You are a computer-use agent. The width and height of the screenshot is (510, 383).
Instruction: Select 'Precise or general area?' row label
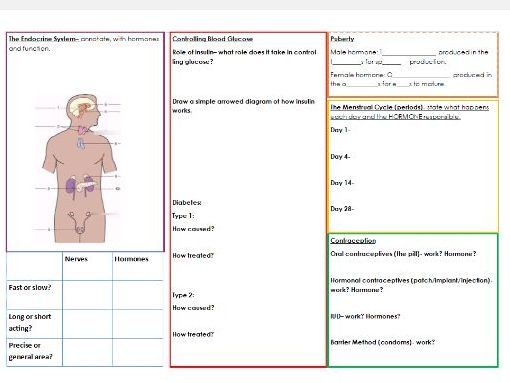pyautogui.click(x=30, y=351)
